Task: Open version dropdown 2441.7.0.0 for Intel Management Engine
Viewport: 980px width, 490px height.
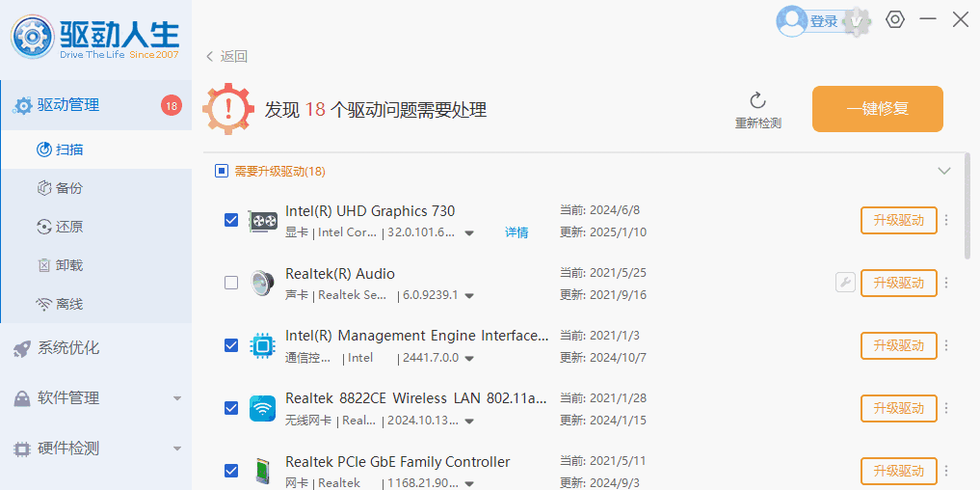Action: tap(469, 359)
